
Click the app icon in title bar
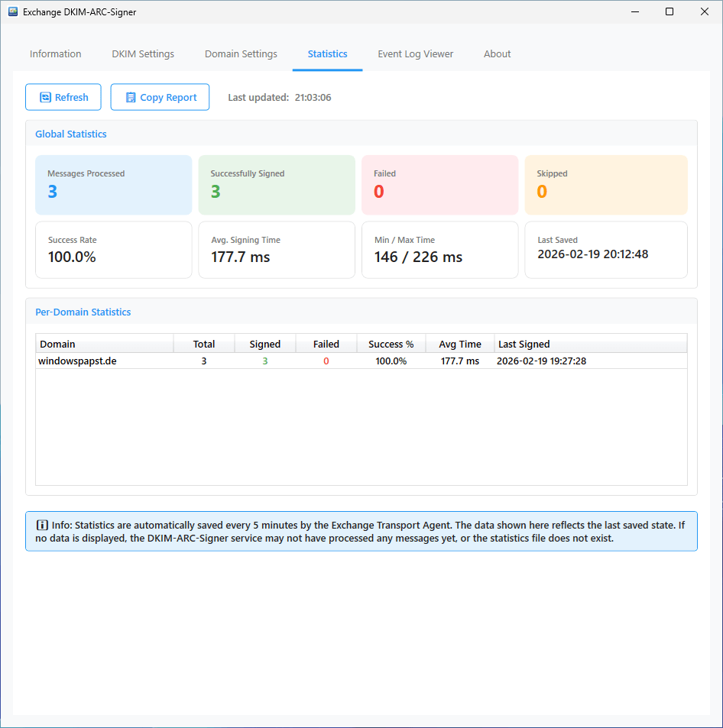[x=12, y=12]
